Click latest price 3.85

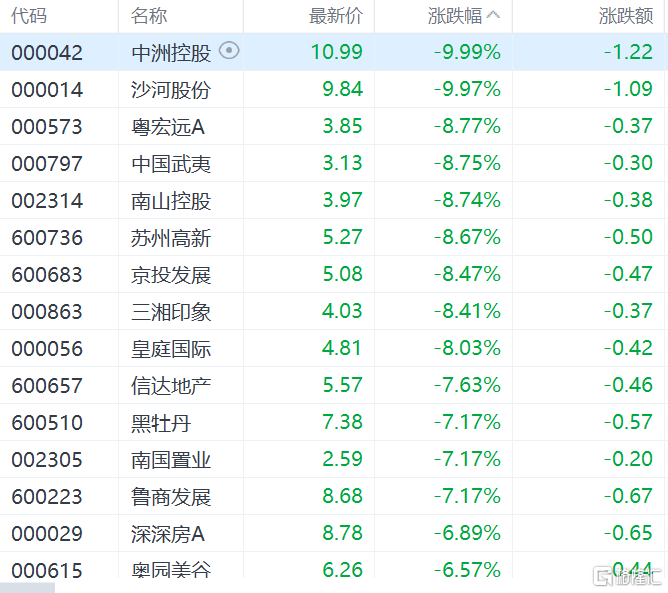[x=343, y=126]
